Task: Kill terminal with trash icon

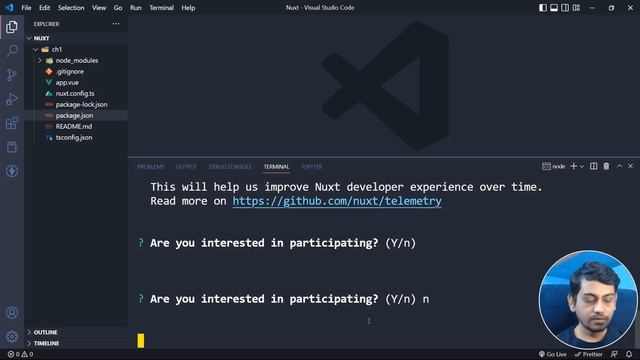Action: point(607,166)
